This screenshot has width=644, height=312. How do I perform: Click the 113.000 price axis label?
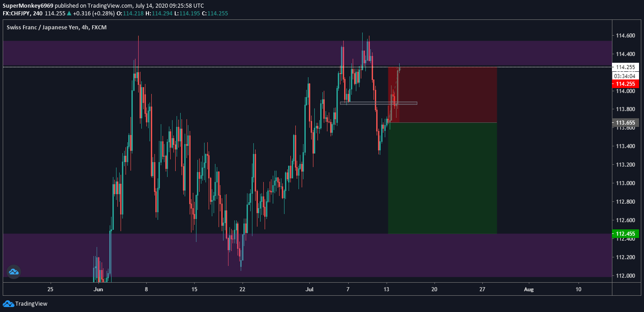tap(625, 183)
